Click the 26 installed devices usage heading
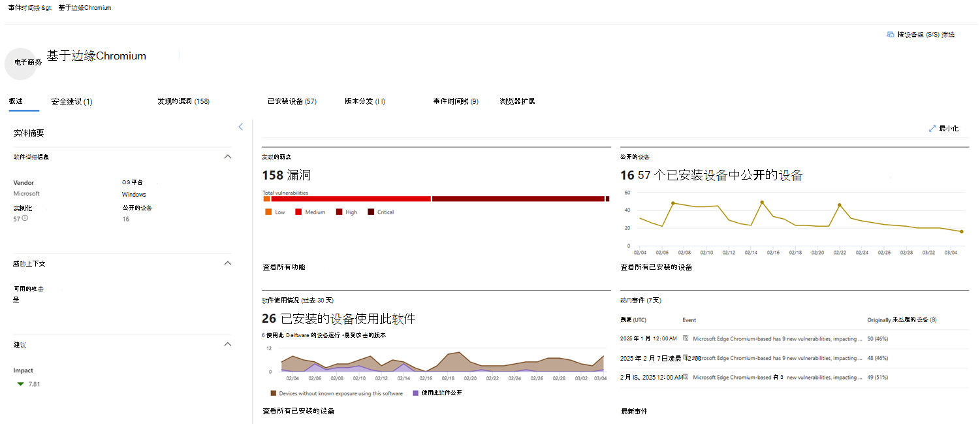Screen dimensions: 980x424 [339, 319]
